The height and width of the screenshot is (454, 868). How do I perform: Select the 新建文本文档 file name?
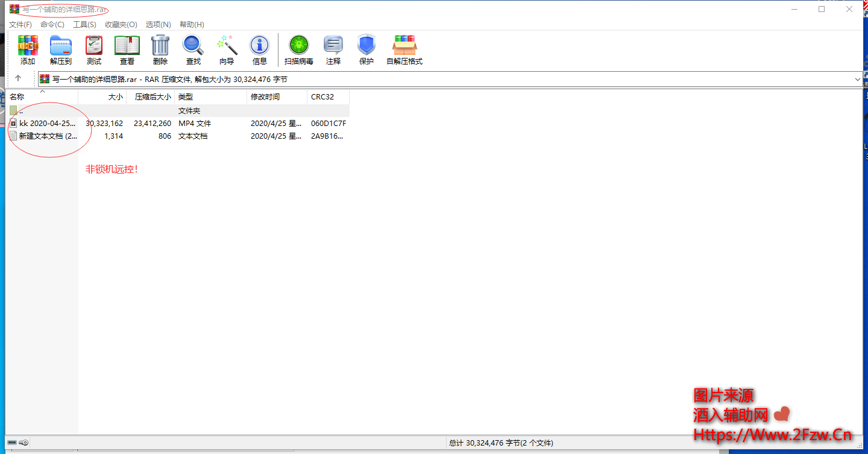click(x=48, y=136)
